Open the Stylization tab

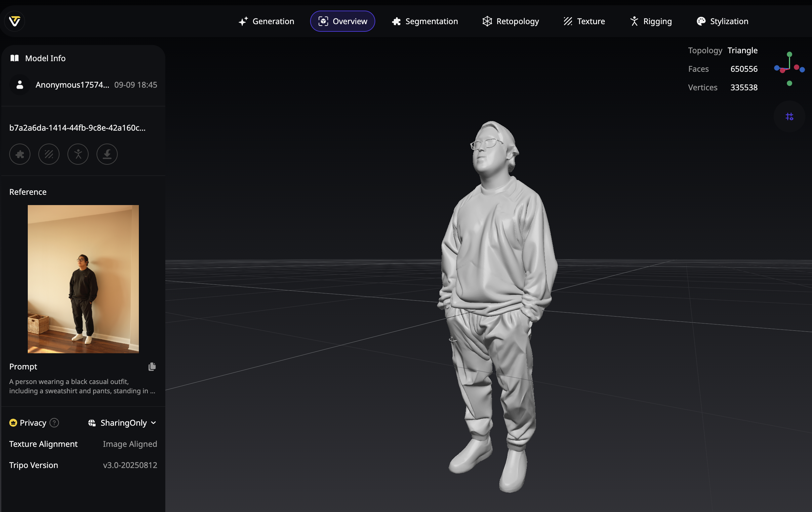(x=722, y=21)
